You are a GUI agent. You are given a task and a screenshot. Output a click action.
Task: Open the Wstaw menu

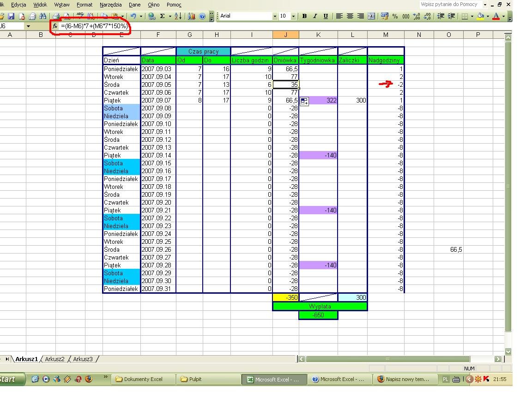pos(62,5)
